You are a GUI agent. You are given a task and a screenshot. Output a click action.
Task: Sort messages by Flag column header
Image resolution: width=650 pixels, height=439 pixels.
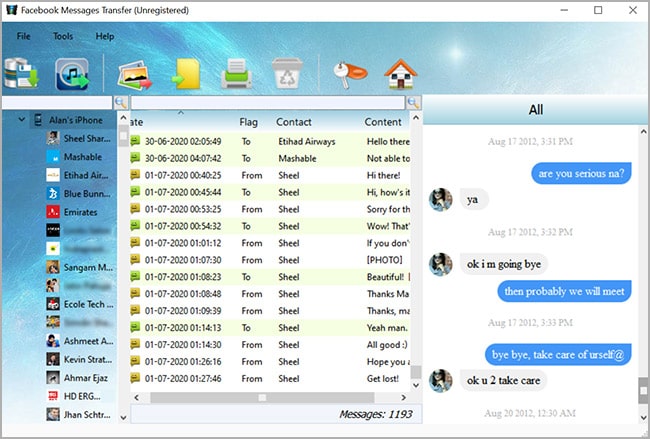click(x=249, y=122)
